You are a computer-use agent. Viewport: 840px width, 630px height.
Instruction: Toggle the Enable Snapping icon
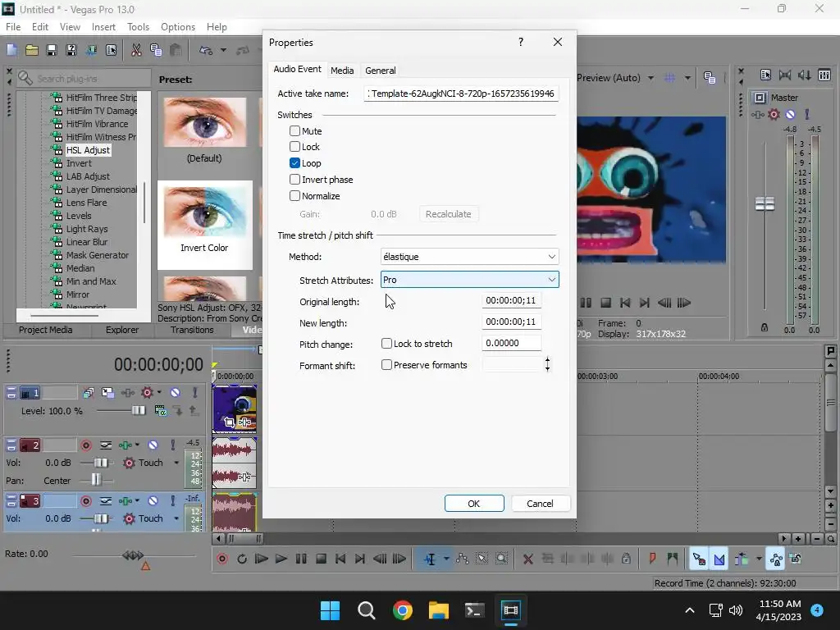[x=699, y=559]
